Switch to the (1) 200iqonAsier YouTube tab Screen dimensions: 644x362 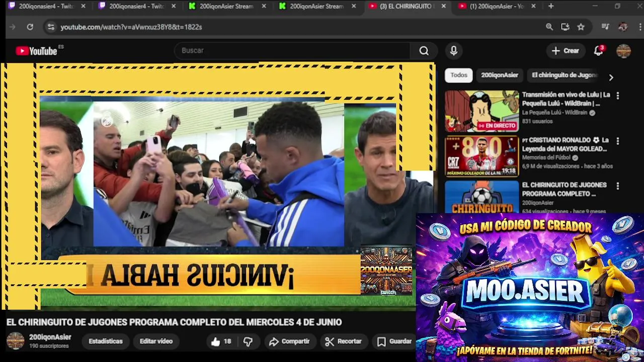pos(496,6)
